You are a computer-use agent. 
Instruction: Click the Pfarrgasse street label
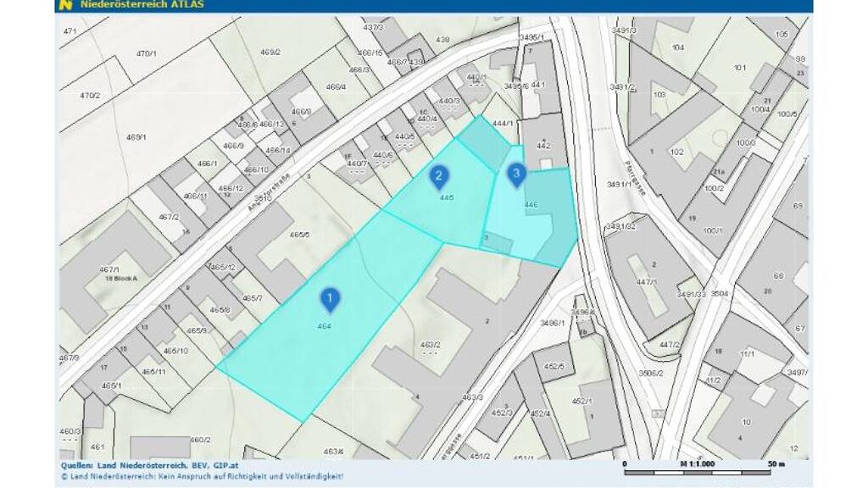635,179
